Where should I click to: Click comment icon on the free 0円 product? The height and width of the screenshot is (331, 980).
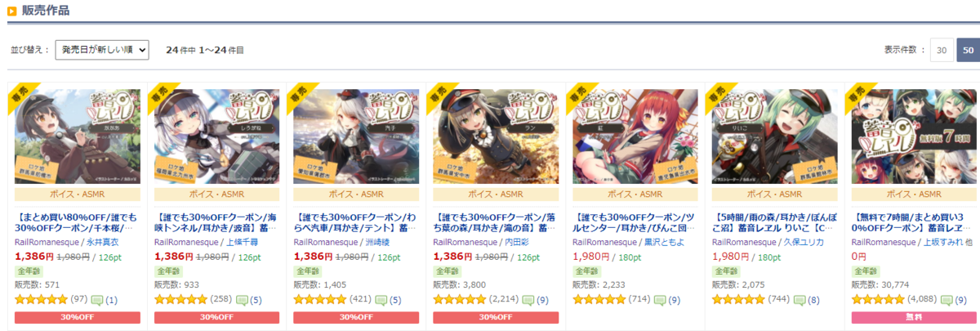[939, 300]
